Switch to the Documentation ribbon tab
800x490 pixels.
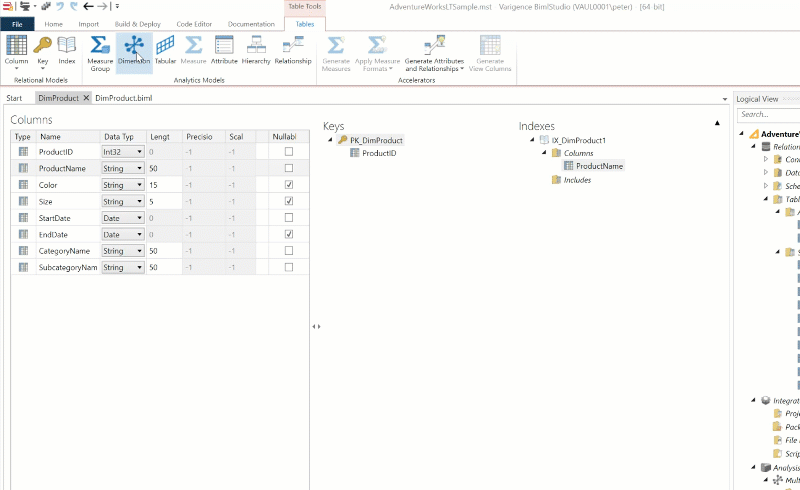click(251, 24)
